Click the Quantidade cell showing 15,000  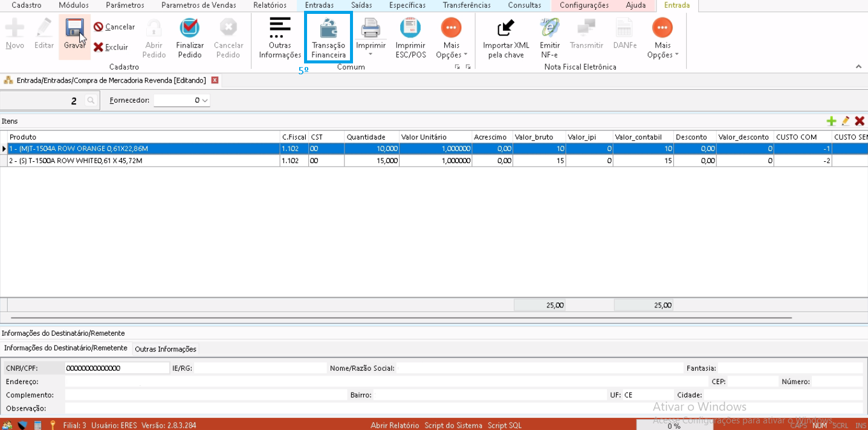(372, 161)
